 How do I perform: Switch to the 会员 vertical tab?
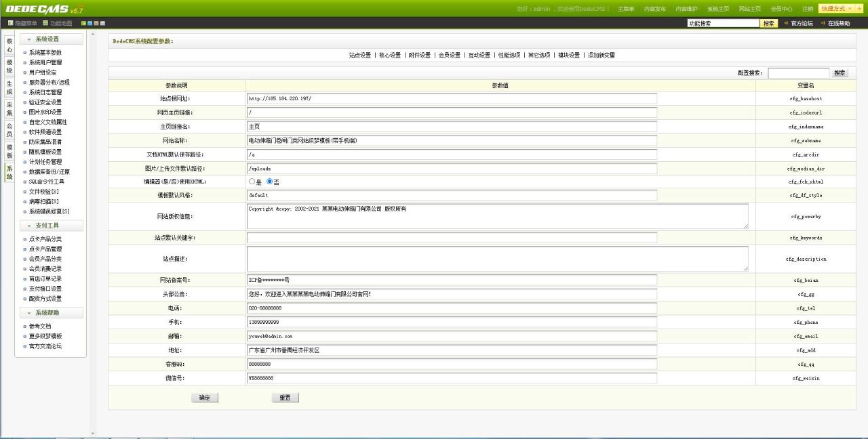(9, 129)
